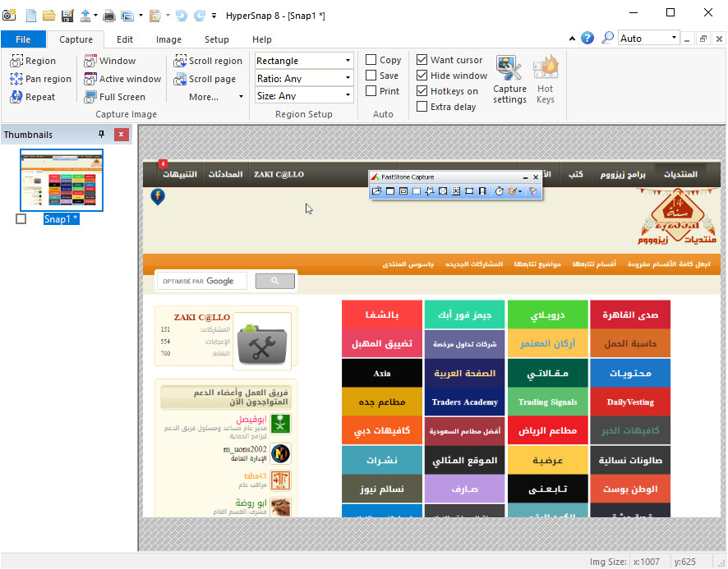The image size is (728, 569).
Task: Enable the auto Copy checkbox
Action: coord(371,60)
